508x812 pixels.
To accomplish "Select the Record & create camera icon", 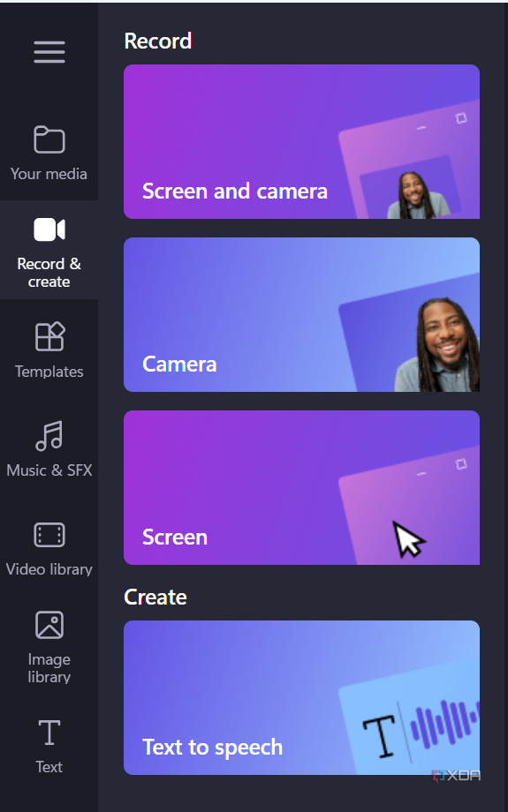I will [x=49, y=229].
